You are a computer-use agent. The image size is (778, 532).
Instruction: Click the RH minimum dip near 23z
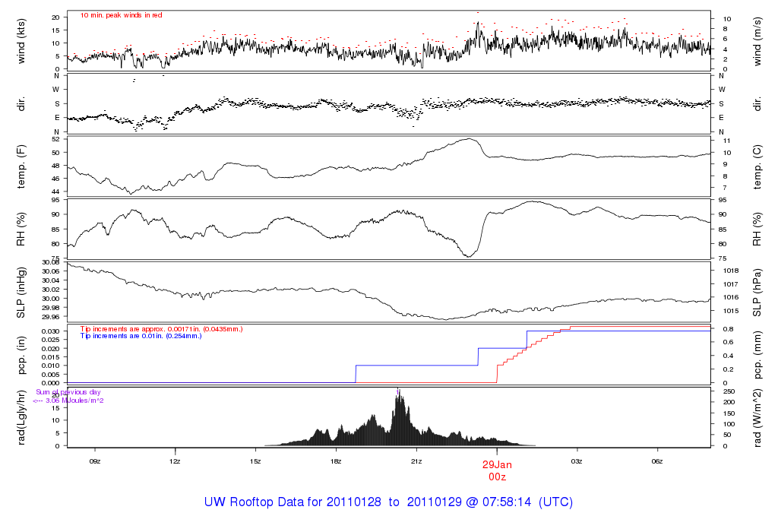click(468, 255)
